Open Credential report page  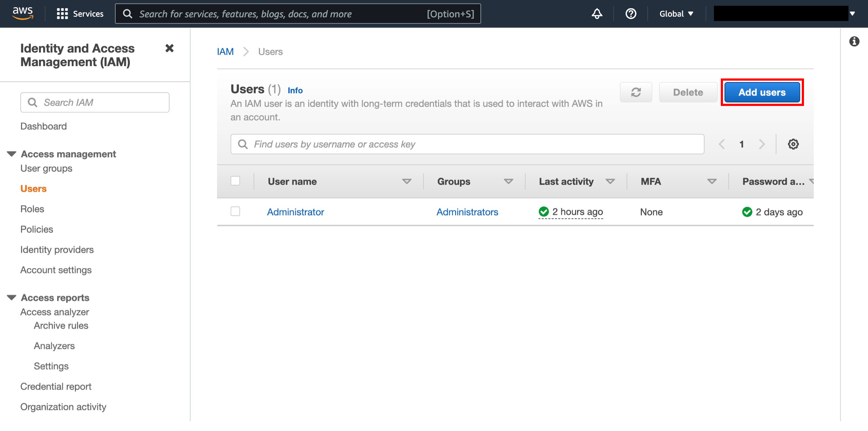point(56,387)
